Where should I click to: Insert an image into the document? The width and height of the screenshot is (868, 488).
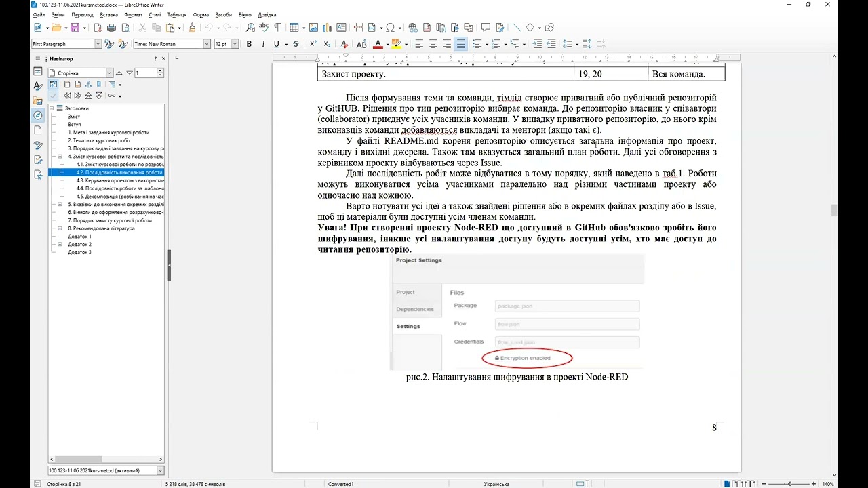(x=313, y=28)
